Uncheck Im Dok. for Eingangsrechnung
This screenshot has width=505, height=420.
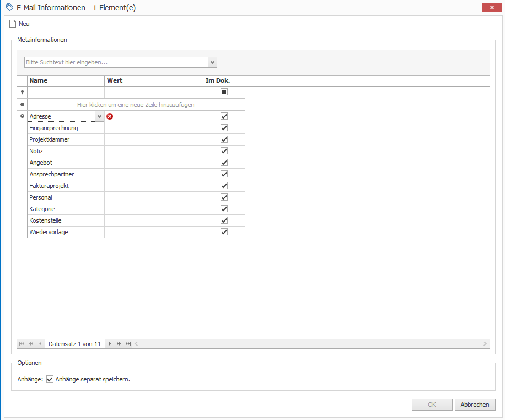click(224, 128)
